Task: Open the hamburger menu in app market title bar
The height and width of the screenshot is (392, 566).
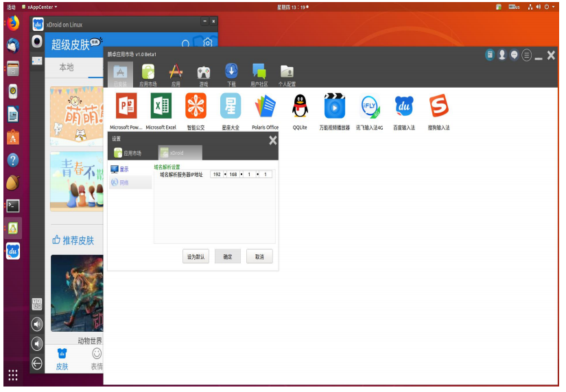Action: (x=527, y=56)
